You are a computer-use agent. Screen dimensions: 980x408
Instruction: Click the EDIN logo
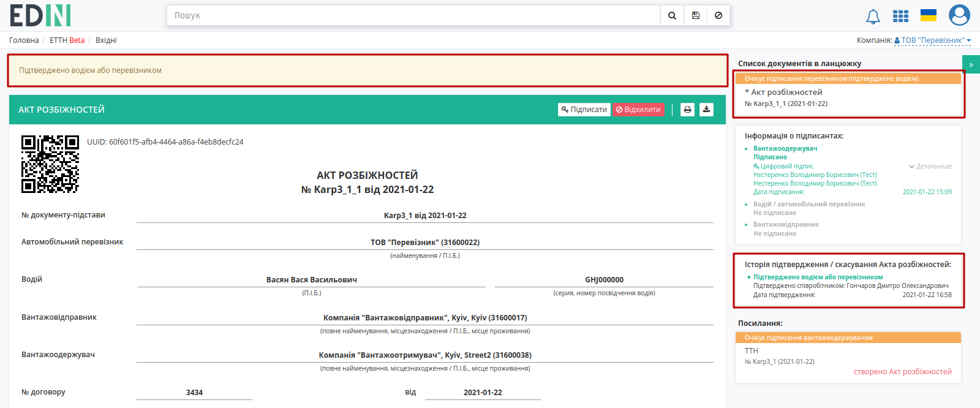(40, 15)
